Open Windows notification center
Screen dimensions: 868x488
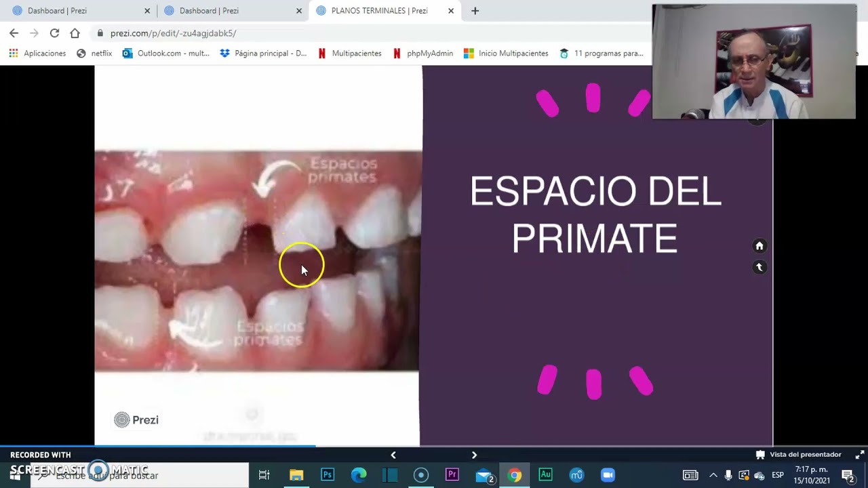(x=848, y=475)
